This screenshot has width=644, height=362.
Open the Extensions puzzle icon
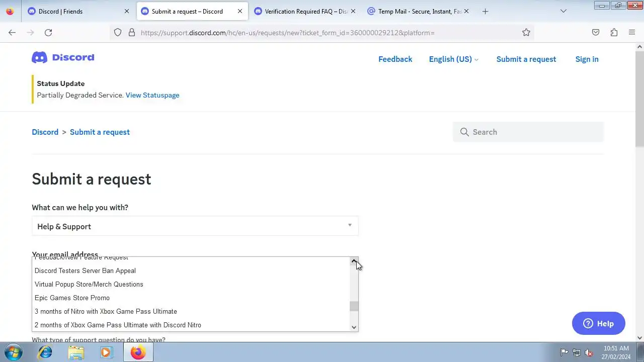(x=614, y=32)
